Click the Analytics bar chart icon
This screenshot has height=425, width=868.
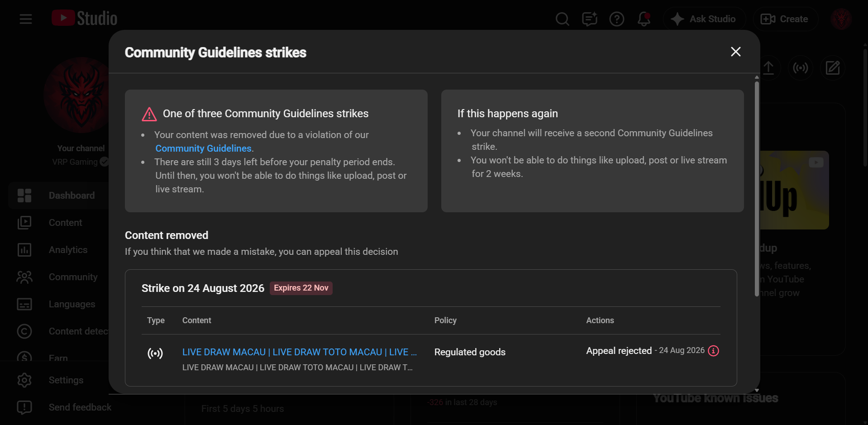click(24, 250)
